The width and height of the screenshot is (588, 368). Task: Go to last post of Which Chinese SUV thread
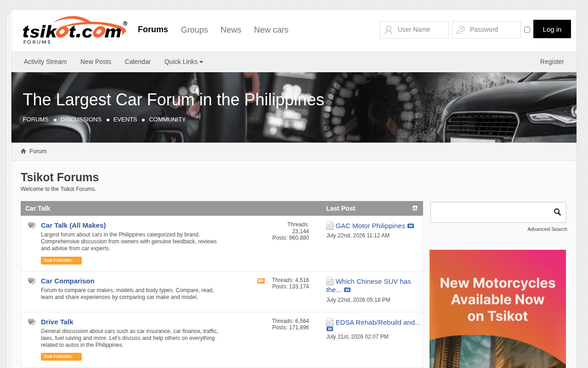coord(347,290)
